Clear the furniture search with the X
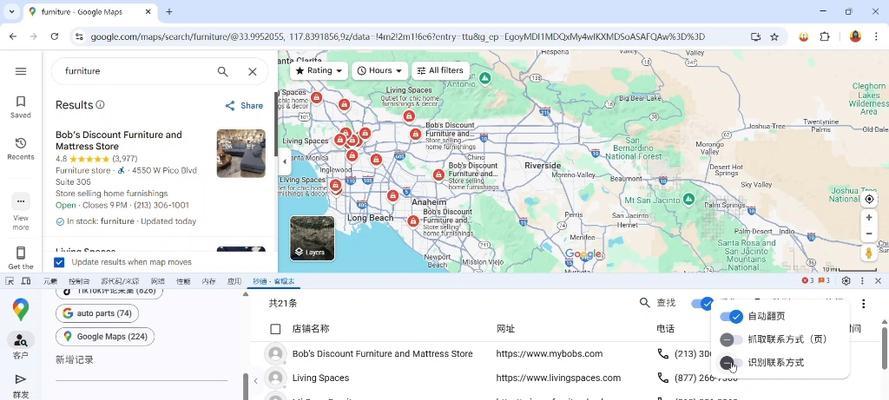The width and height of the screenshot is (889, 400). point(252,71)
